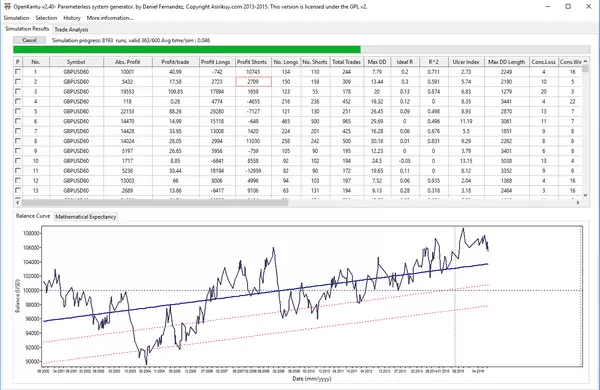Switch to Mathematical Expectancy tab

pyautogui.click(x=85, y=217)
